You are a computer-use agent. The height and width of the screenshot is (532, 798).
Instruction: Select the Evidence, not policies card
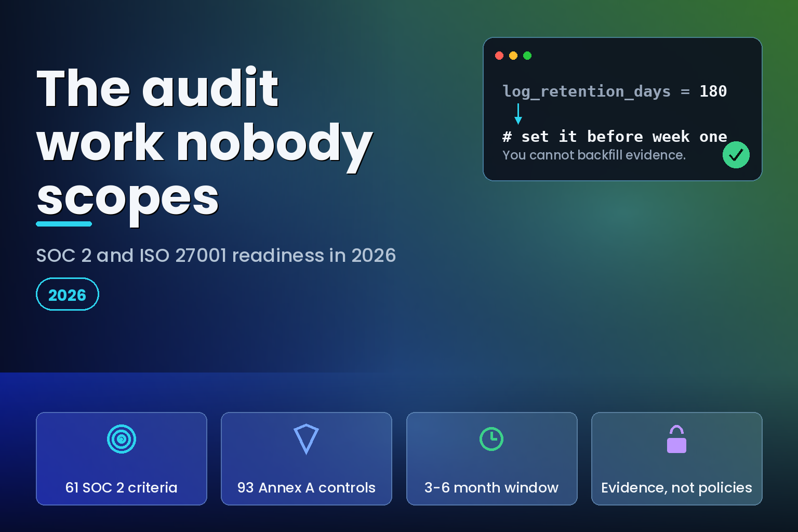pos(676,459)
